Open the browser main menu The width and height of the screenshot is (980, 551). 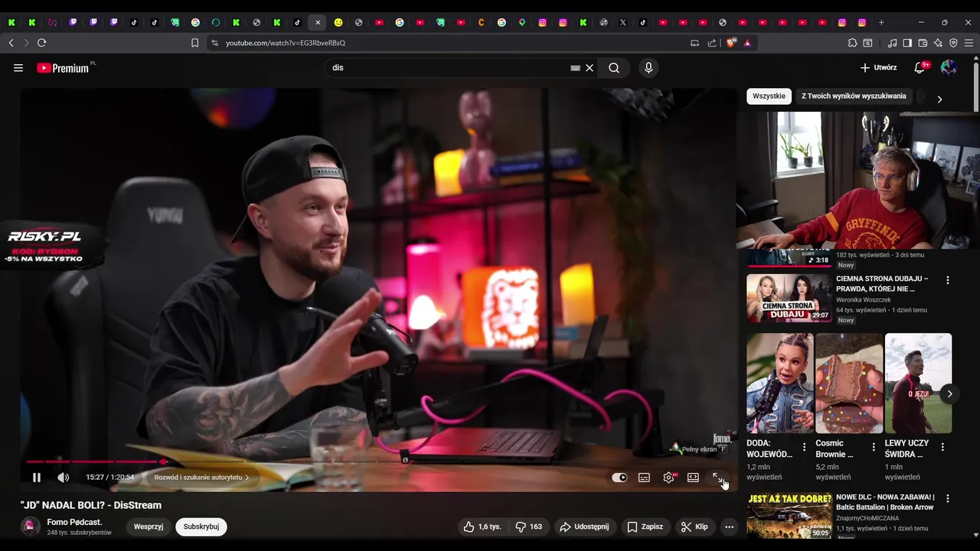969,43
